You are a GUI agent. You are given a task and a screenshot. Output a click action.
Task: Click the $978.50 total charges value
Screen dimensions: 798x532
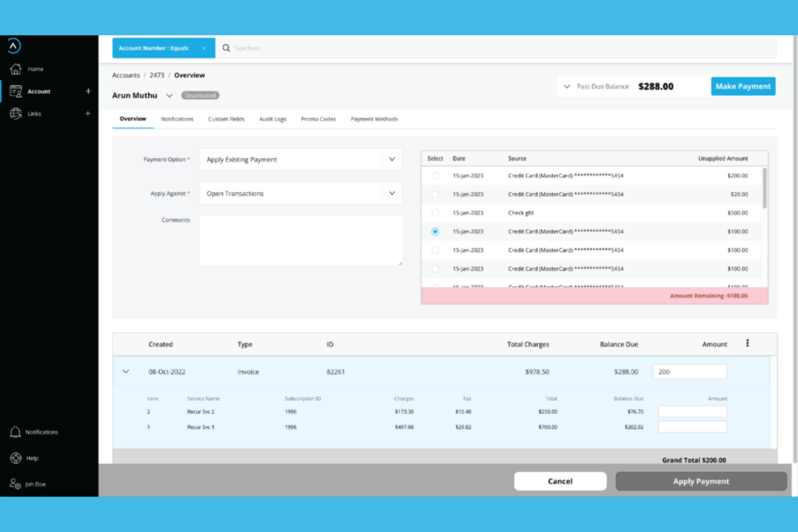click(537, 372)
